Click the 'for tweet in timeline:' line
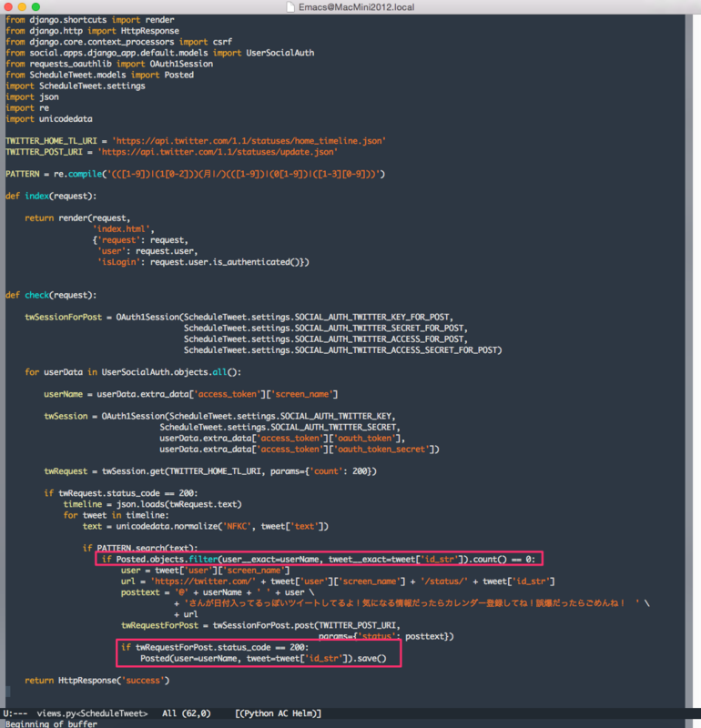 (117, 515)
